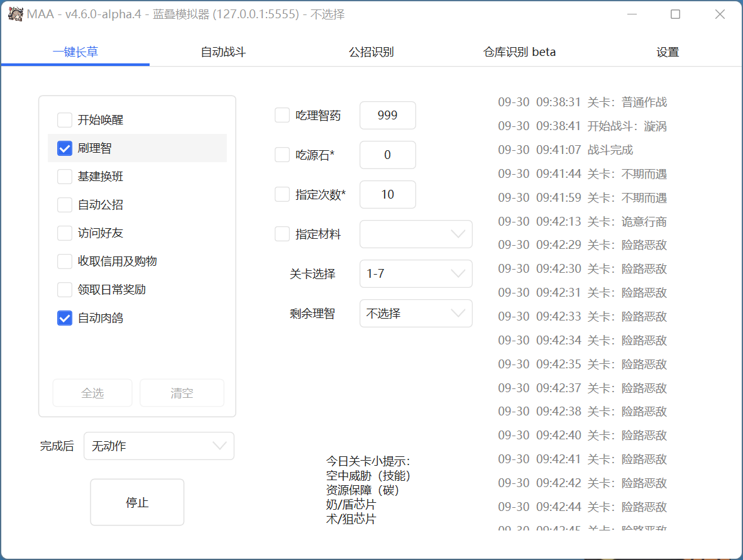Viewport: 743px width, 560px height.
Task: Check 收取信用及购物 option
Action: click(64, 261)
